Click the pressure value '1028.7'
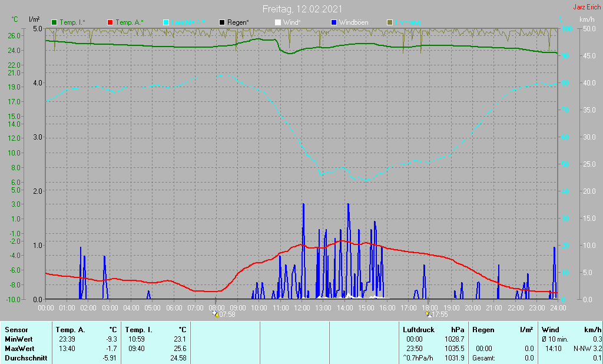 [455, 339]
